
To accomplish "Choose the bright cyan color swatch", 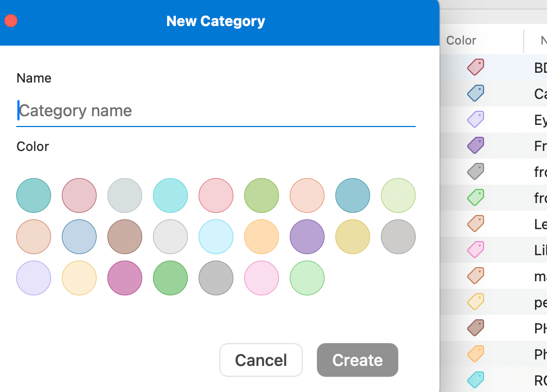I will point(170,195).
